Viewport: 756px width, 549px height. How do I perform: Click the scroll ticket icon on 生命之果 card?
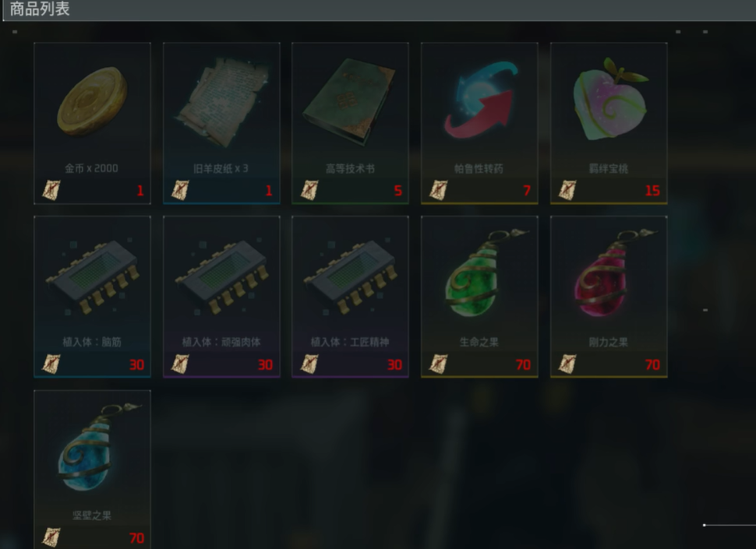[438, 364]
